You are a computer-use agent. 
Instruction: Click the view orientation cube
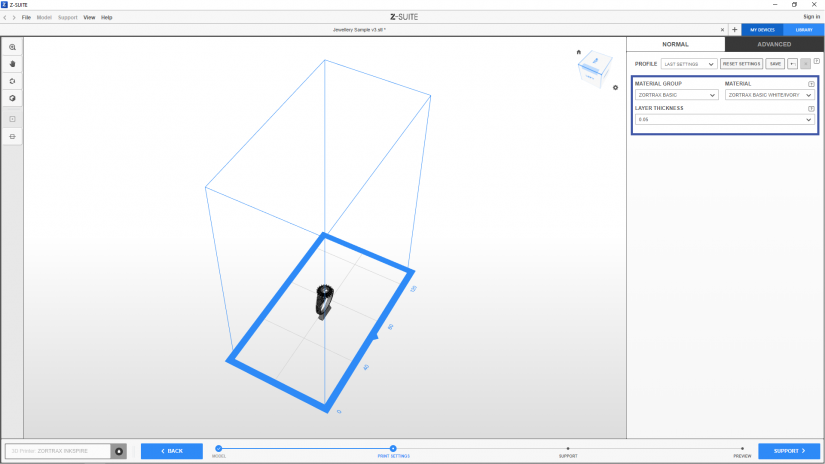coord(594,65)
